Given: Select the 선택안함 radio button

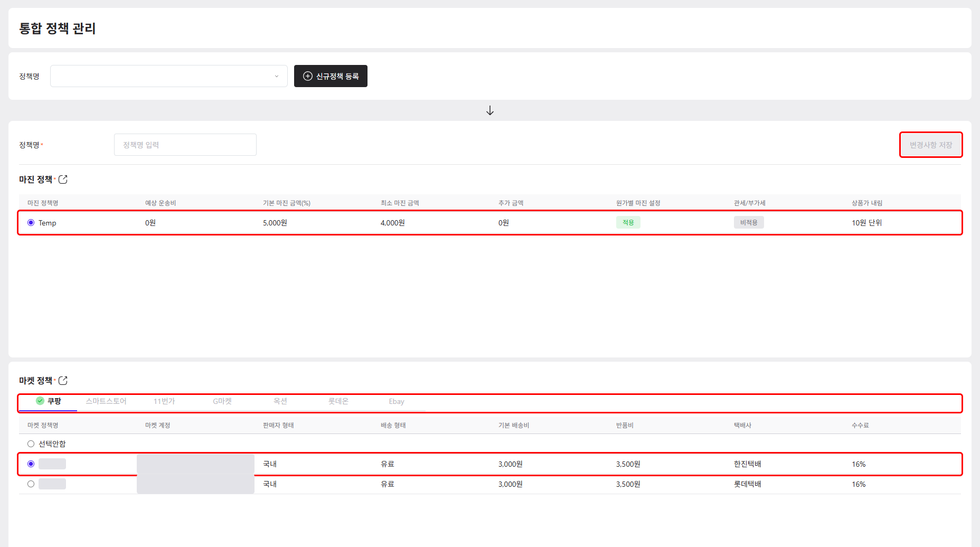Looking at the screenshot, I should (x=31, y=444).
